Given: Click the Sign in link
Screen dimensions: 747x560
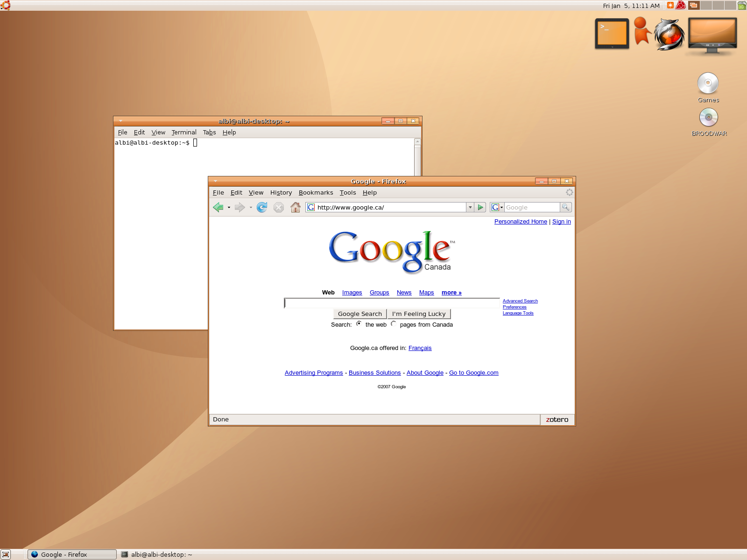Looking at the screenshot, I should [x=562, y=222].
